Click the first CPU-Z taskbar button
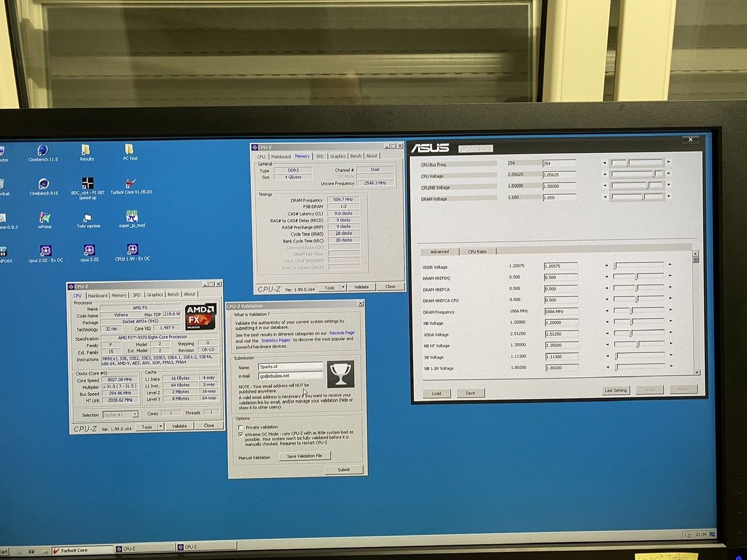The width and height of the screenshot is (747, 560). [x=144, y=549]
